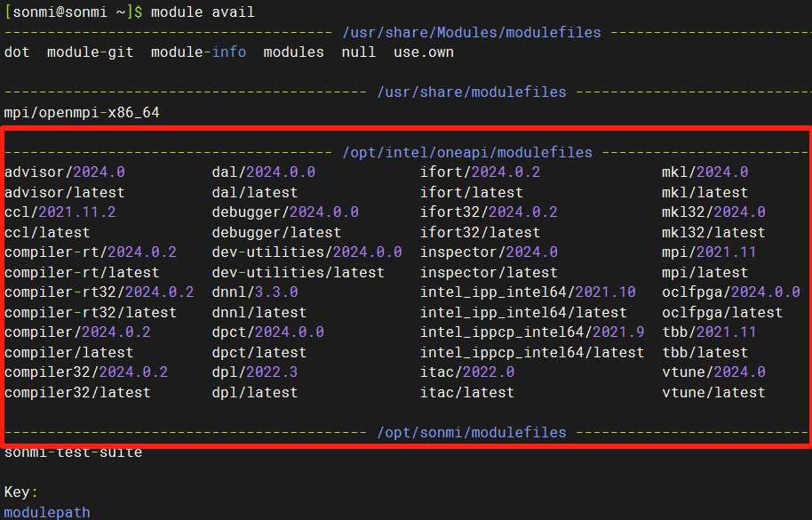The width and height of the screenshot is (812, 520).
Task: Click advisor/latest entry
Action: coord(64,193)
